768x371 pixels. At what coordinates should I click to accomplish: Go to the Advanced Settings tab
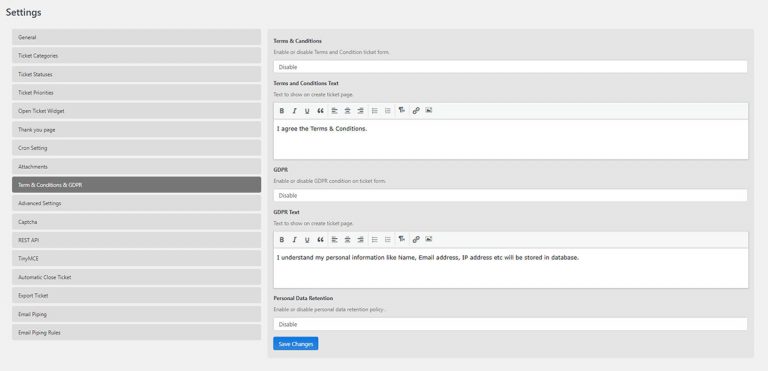(x=136, y=203)
